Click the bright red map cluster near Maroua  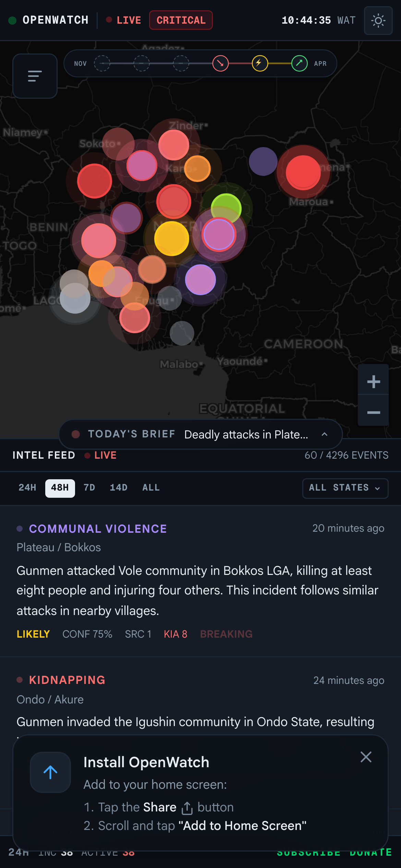[303, 172]
